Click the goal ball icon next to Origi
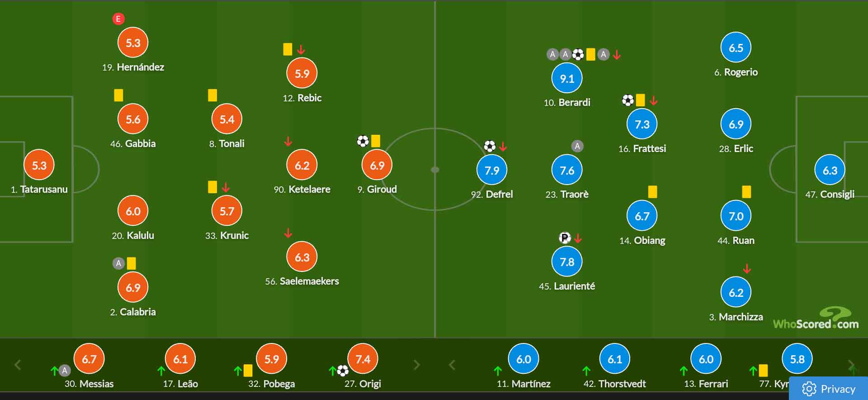The width and height of the screenshot is (868, 400). click(343, 371)
